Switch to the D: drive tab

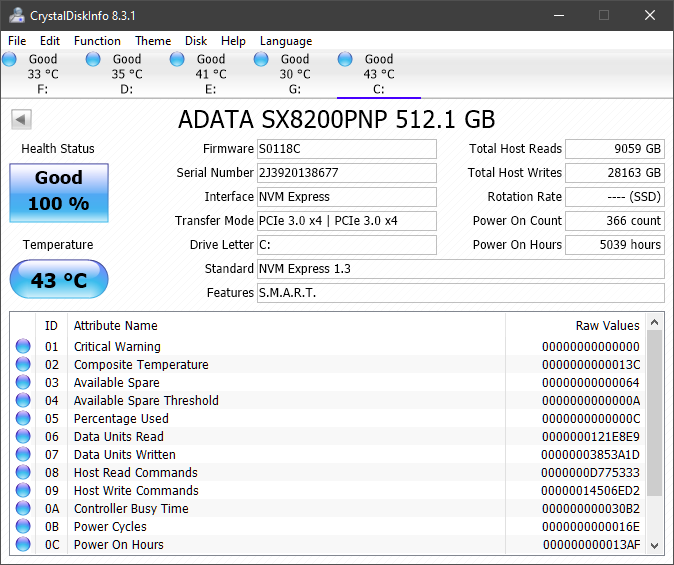[127, 74]
